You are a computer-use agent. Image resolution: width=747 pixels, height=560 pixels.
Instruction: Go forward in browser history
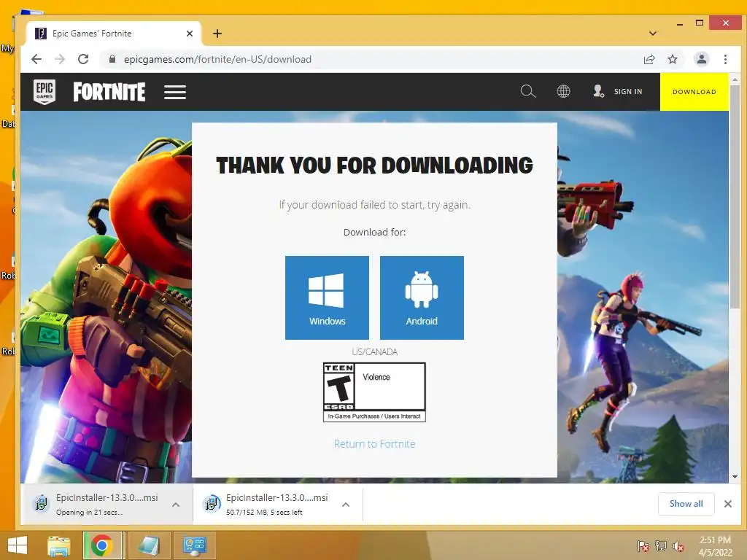[60, 59]
